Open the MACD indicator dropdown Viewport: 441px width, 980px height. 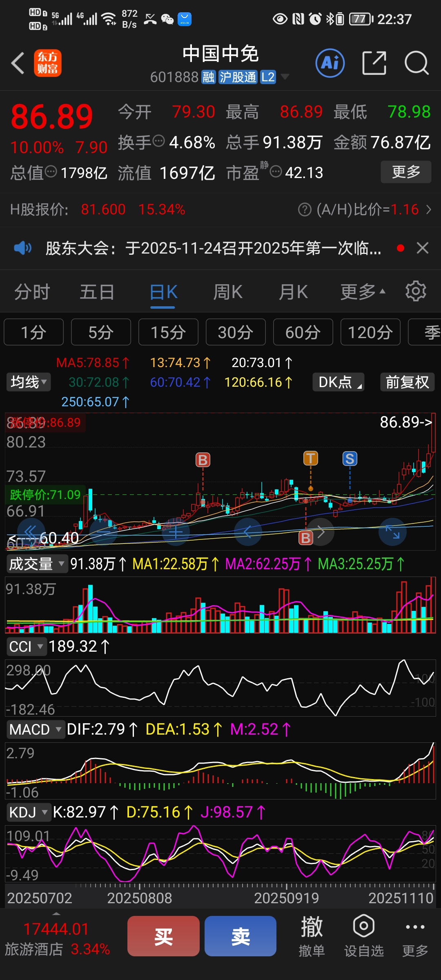(35, 729)
